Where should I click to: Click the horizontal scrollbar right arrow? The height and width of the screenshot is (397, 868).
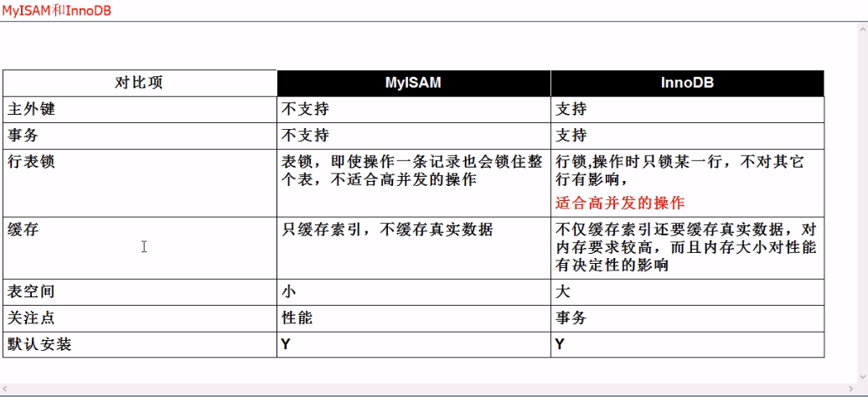(x=851, y=389)
